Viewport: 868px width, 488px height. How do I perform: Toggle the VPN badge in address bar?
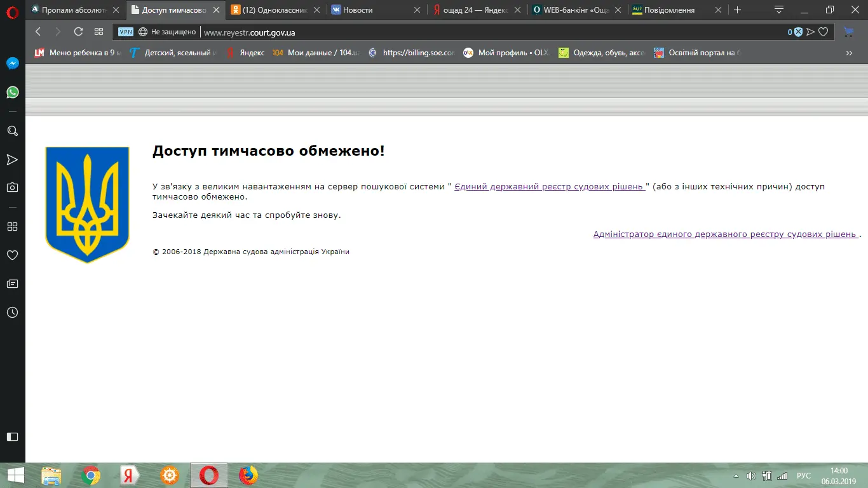tap(126, 32)
